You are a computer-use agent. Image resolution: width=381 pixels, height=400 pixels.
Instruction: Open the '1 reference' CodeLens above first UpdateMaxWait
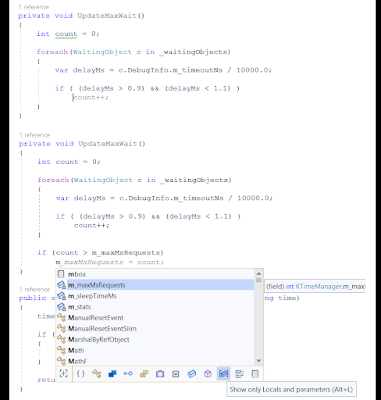(x=33, y=7)
